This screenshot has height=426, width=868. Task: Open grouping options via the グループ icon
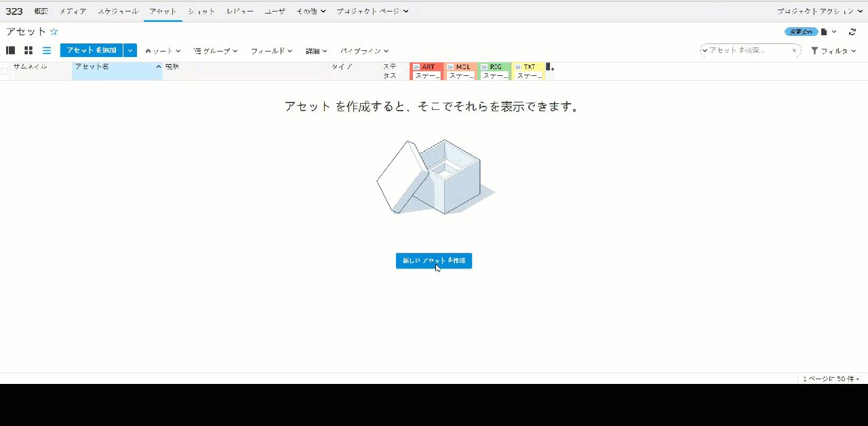214,50
